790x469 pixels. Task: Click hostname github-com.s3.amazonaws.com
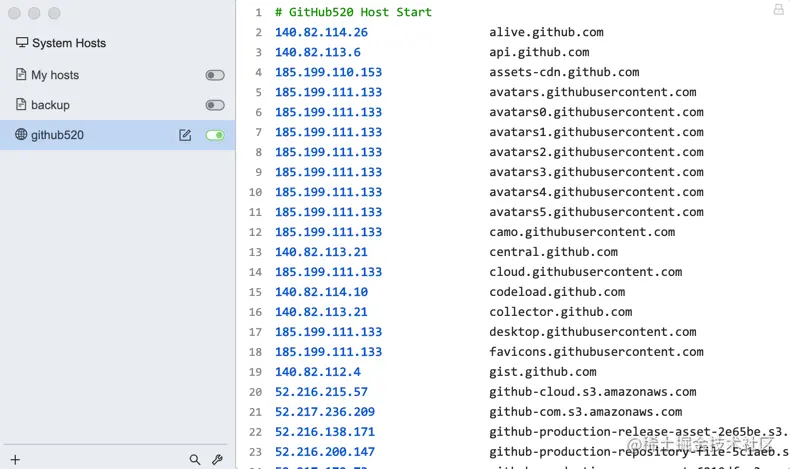585,412
